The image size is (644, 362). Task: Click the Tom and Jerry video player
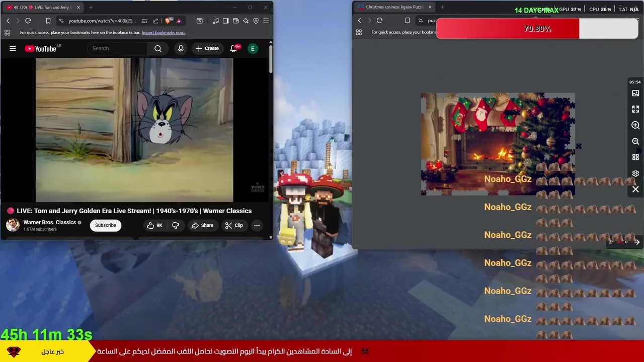point(134,130)
